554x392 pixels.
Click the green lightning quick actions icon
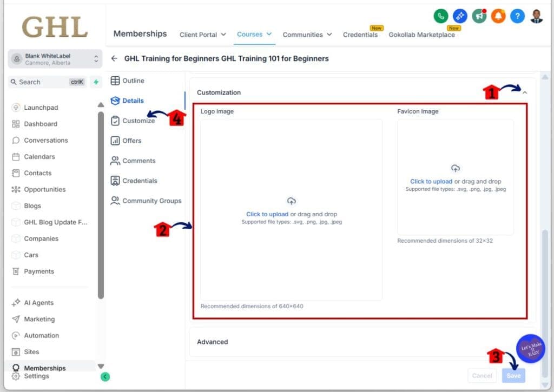pos(96,82)
